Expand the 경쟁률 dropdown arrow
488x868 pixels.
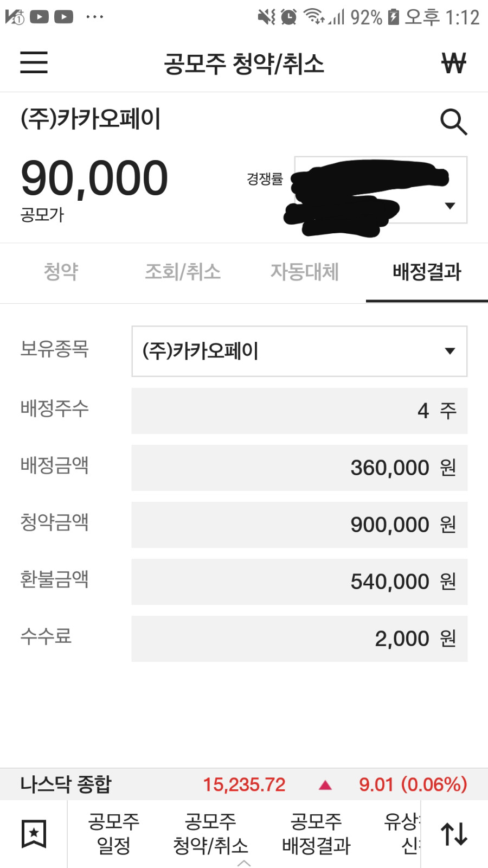click(x=450, y=206)
